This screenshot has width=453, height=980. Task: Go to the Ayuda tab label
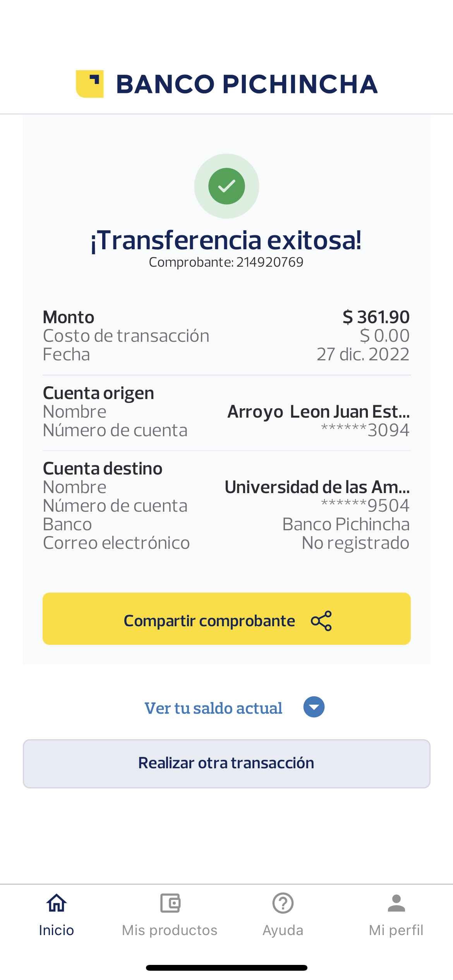tap(283, 930)
